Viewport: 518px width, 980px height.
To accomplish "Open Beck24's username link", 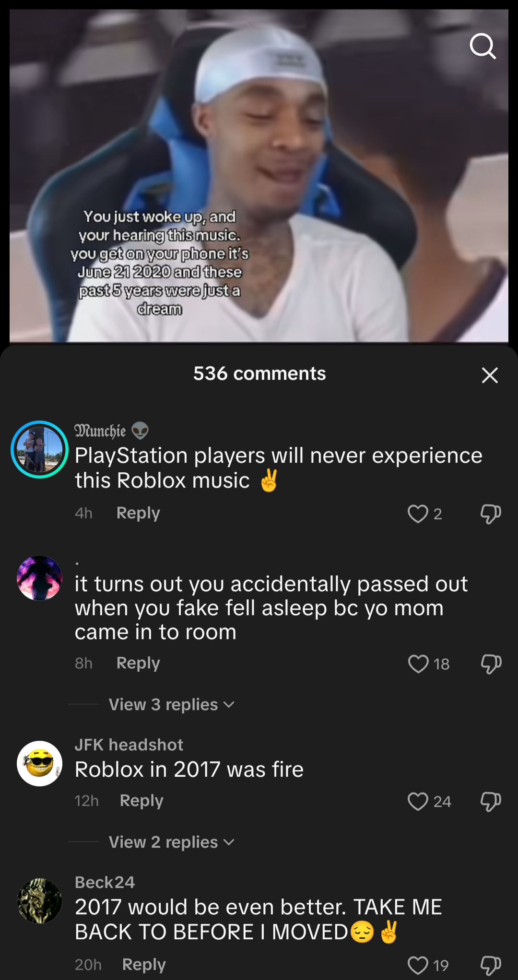I will 105,882.
